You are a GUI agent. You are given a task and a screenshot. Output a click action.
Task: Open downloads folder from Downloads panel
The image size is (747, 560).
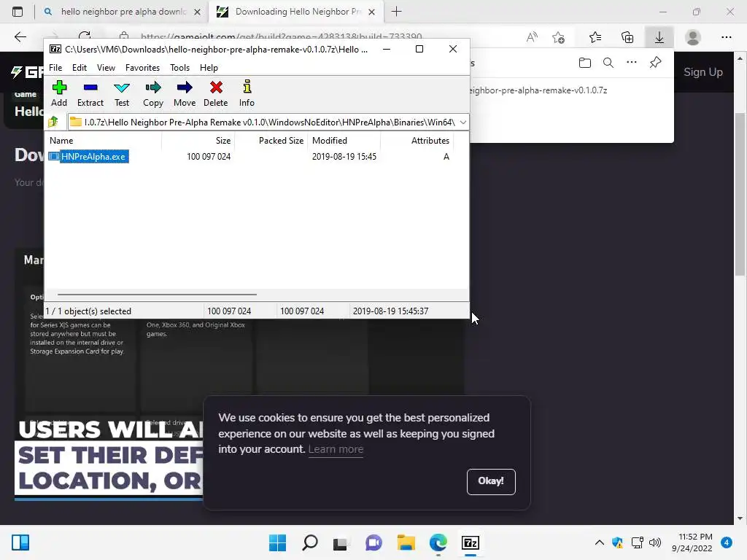pos(584,63)
